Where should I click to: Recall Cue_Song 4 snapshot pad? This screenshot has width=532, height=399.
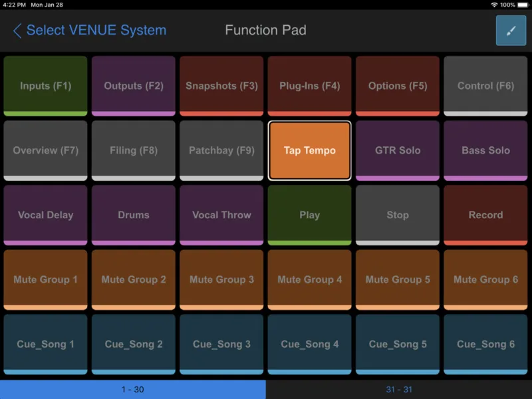click(x=309, y=344)
